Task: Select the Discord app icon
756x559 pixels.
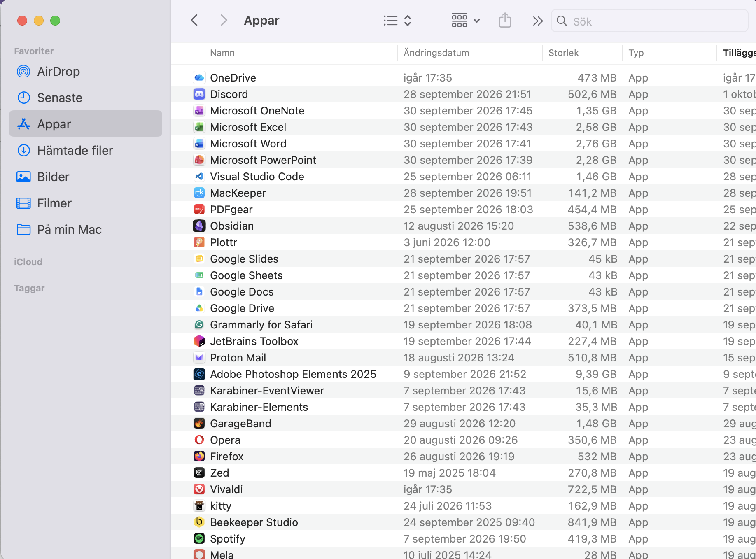Action: tap(199, 94)
